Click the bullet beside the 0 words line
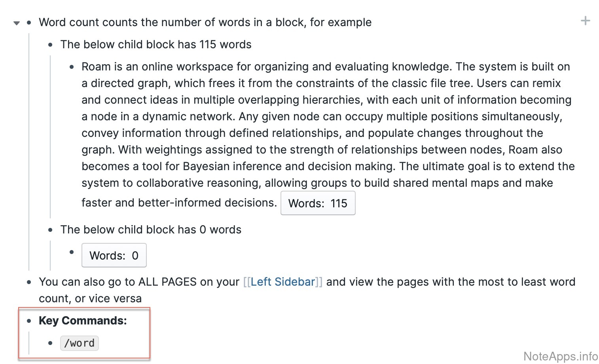The image size is (599, 364). pos(50,230)
